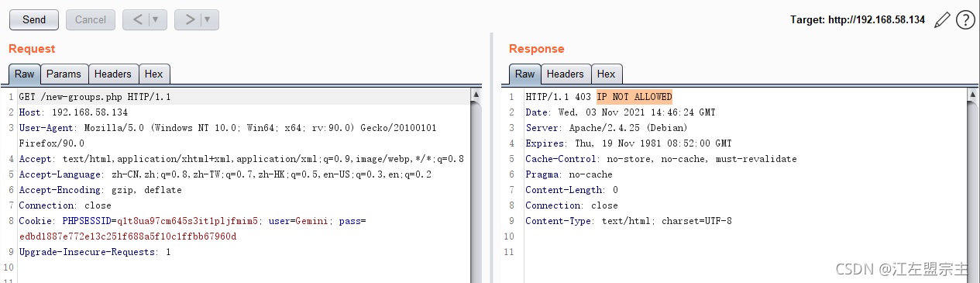Click highlighted IP NOT ALLOWED text
Viewport: 980px width, 283px height.
pyautogui.click(x=634, y=97)
